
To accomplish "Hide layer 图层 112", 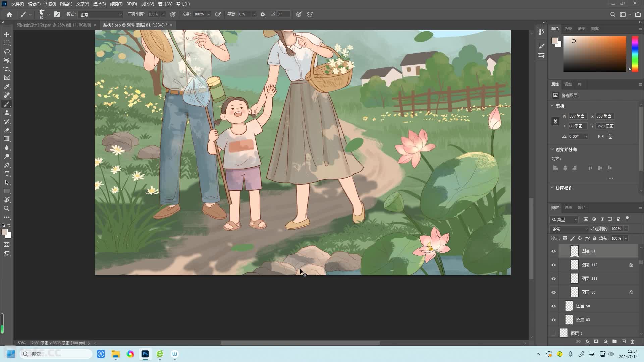I will 553,265.
